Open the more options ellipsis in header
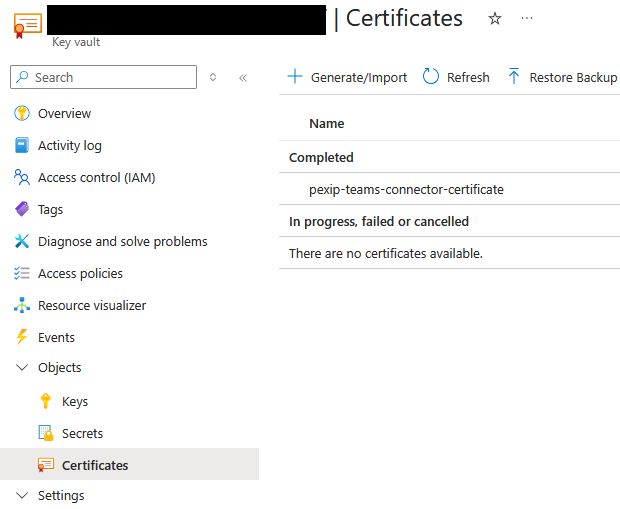 tap(527, 19)
